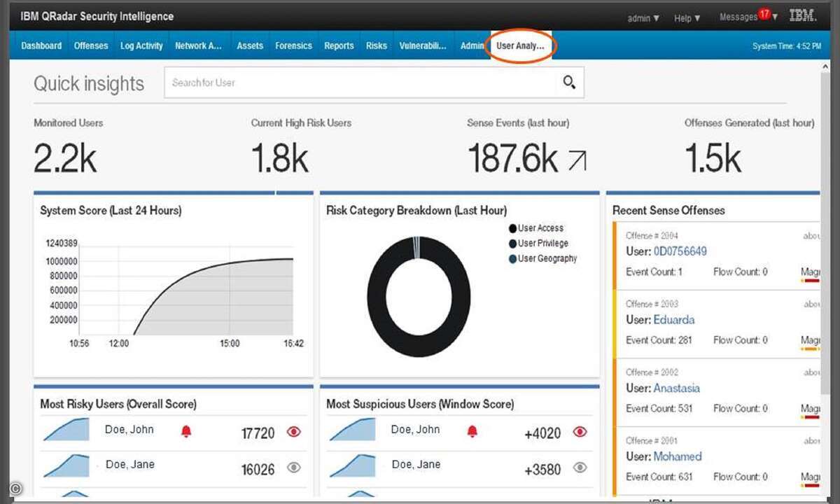Click the Event Count: 531 text
This screenshot has width=840, height=504.
coord(659,408)
